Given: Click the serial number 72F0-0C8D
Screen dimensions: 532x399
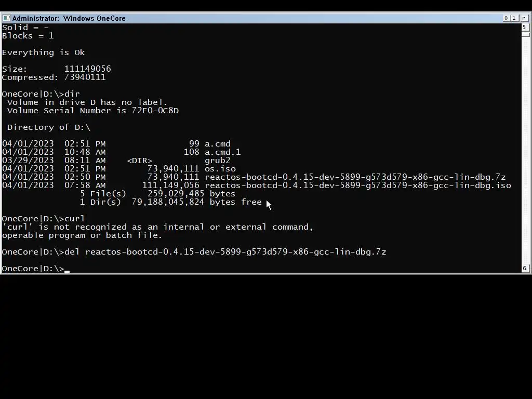Looking at the screenshot, I should pos(155,111).
